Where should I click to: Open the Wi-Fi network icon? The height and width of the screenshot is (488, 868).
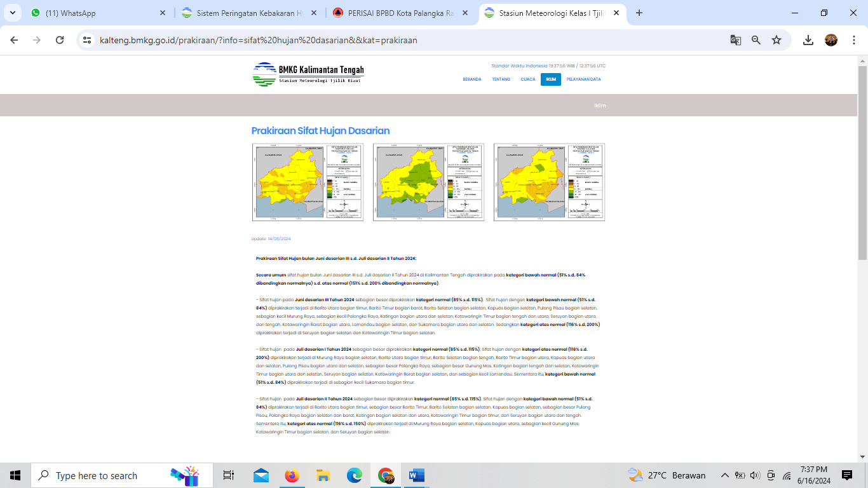[x=787, y=475]
